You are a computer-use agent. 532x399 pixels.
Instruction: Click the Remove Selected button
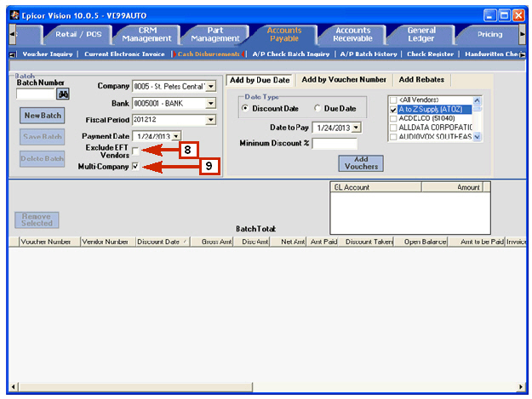coord(37,220)
